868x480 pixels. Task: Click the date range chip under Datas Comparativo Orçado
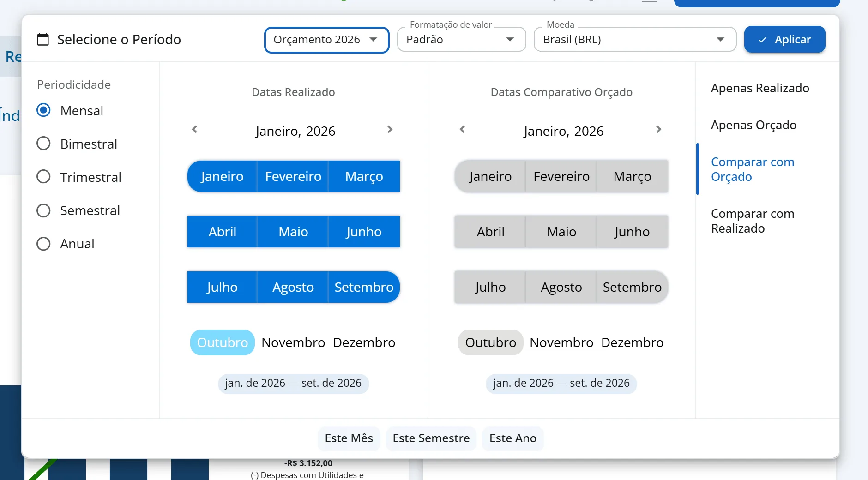[x=561, y=384]
